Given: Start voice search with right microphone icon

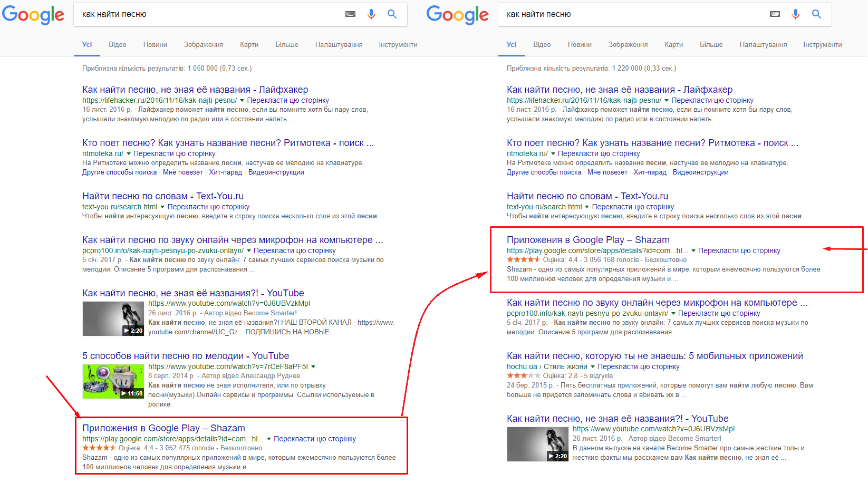Looking at the screenshot, I should pos(796,14).
